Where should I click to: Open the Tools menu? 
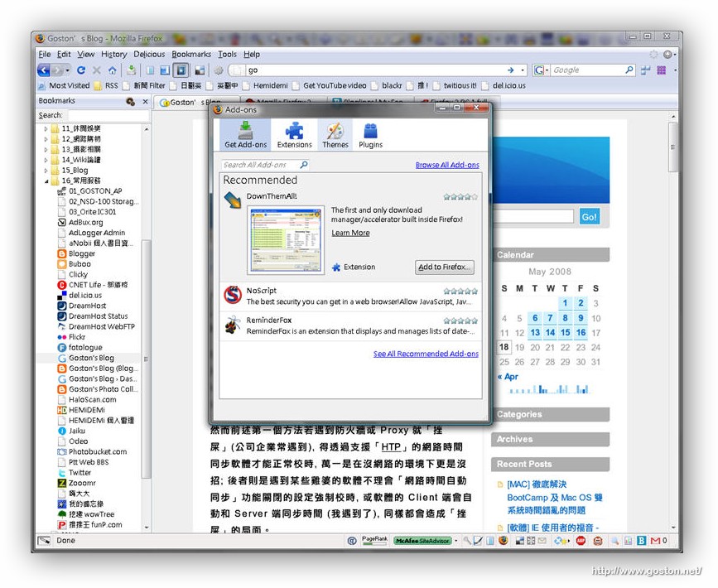(227, 54)
